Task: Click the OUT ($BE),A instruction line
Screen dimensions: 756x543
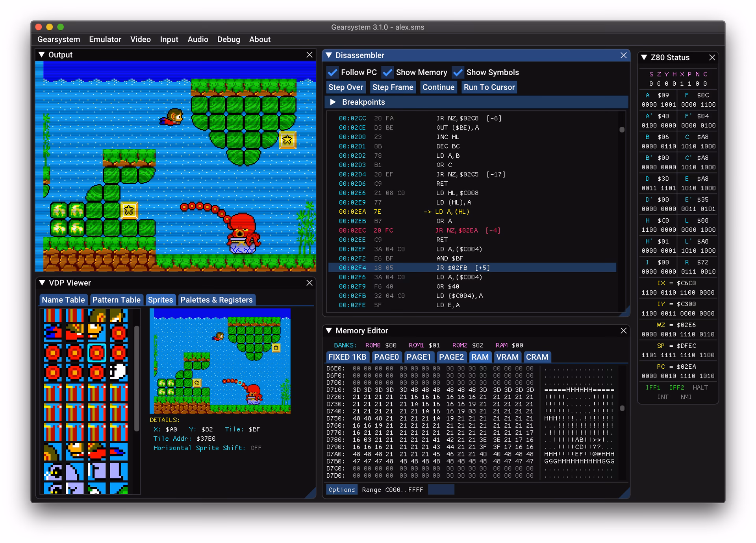Action: pyautogui.click(x=472, y=127)
